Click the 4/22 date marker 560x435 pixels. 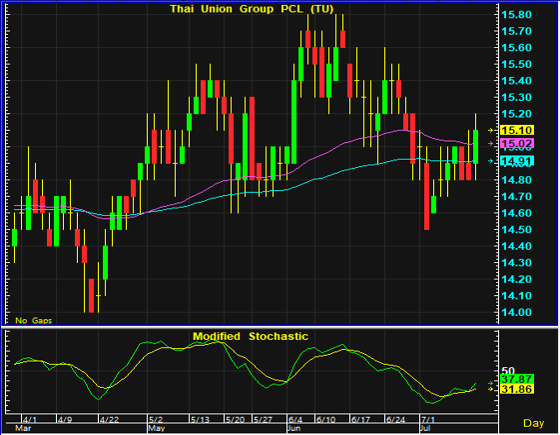[109, 419]
